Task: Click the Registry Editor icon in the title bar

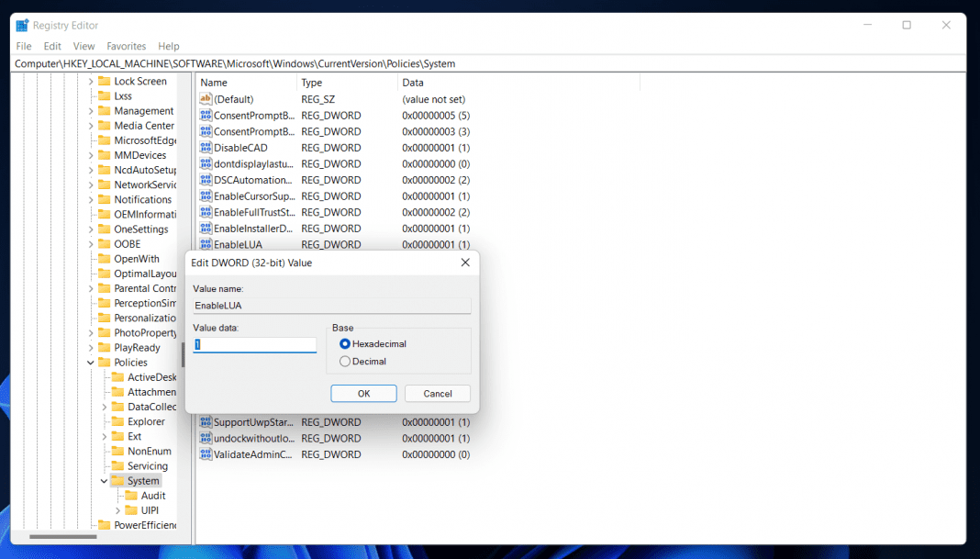Action: point(22,25)
